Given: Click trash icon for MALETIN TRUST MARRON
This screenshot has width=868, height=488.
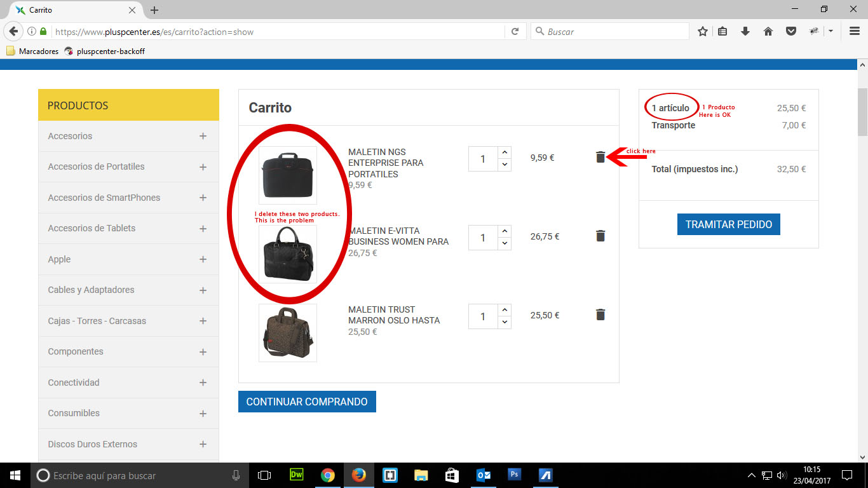Looking at the screenshot, I should point(600,315).
